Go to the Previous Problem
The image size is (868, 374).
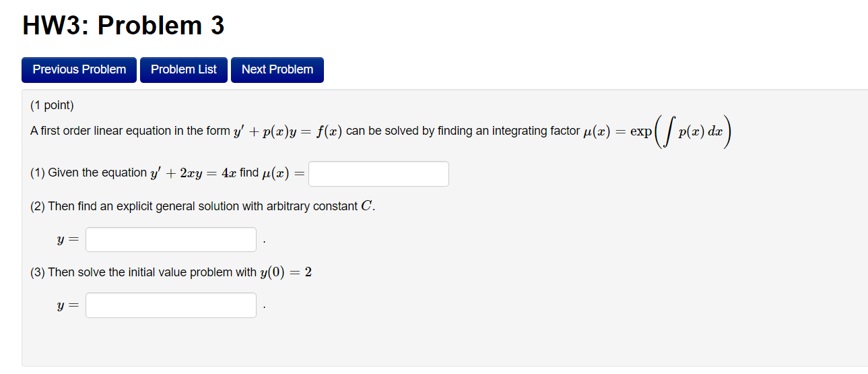79,70
